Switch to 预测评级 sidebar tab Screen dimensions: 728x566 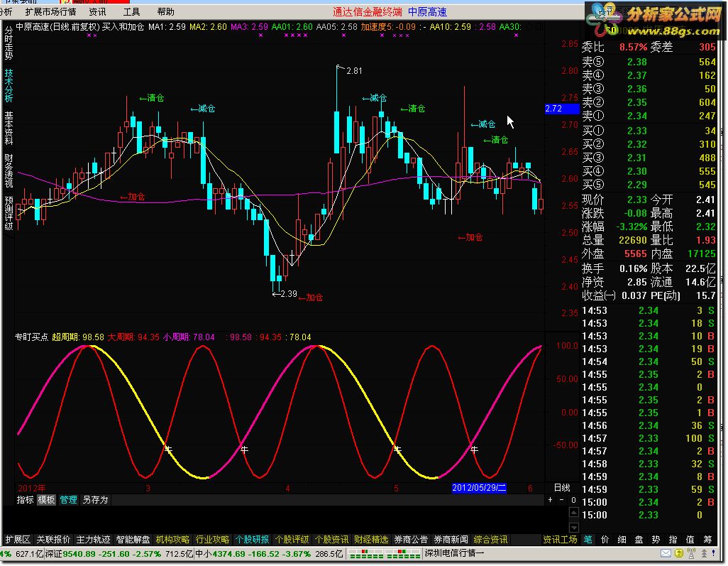click(9, 213)
